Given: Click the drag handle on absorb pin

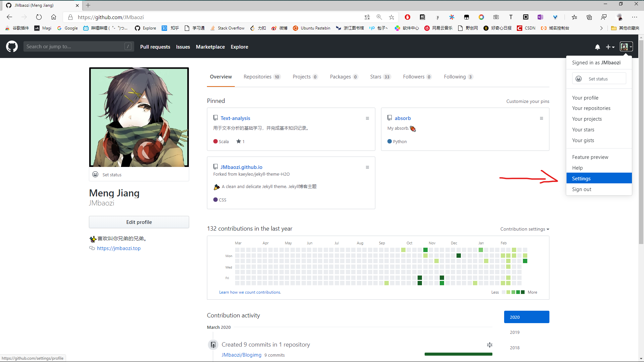Looking at the screenshot, I should click(x=541, y=118).
